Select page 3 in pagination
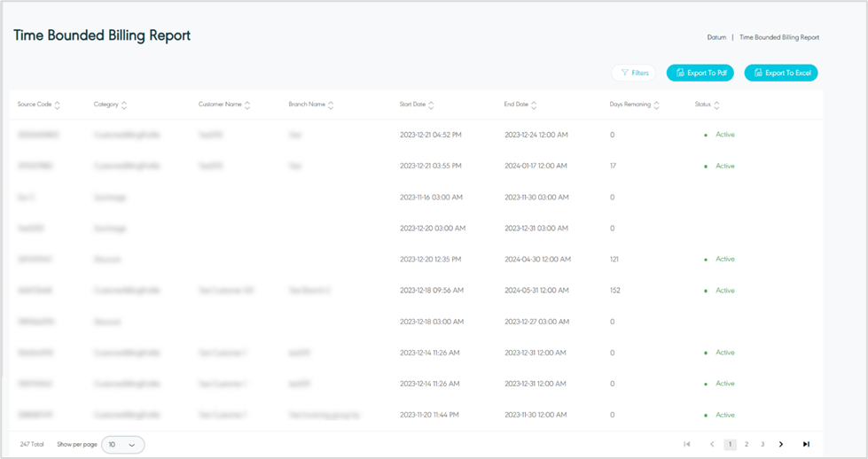Image resolution: width=868 pixels, height=459 pixels. coord(762,444)
